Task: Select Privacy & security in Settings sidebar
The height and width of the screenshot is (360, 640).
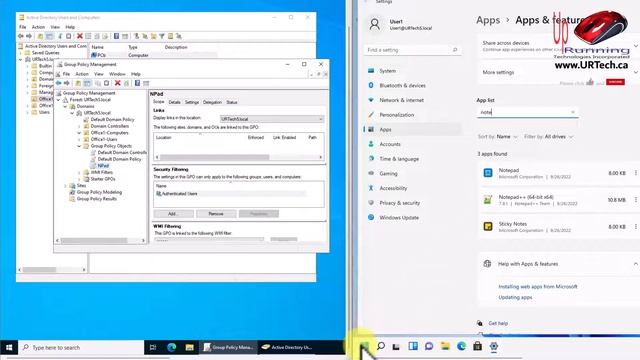Action: pyautogui.click(x=400, y=203)
